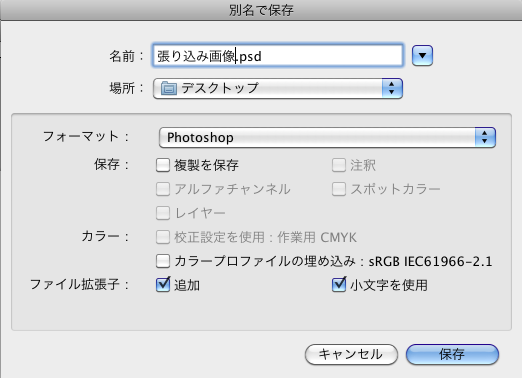
Task: Toggle the アルファチャンネル checkbox
Action: tap(163, 189)
